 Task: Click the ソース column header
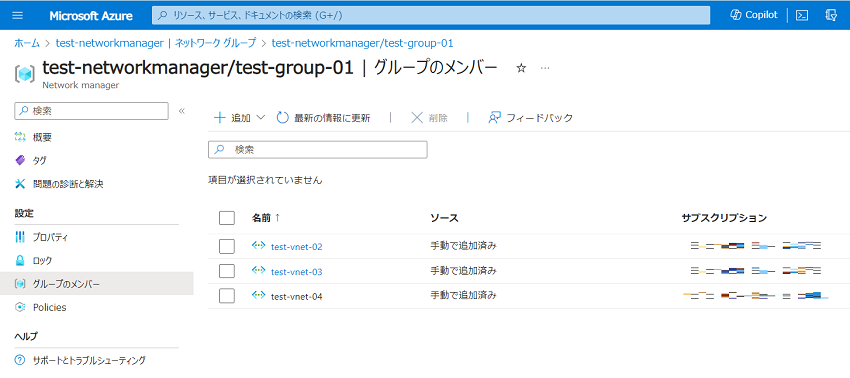click(x=444, y=218)
